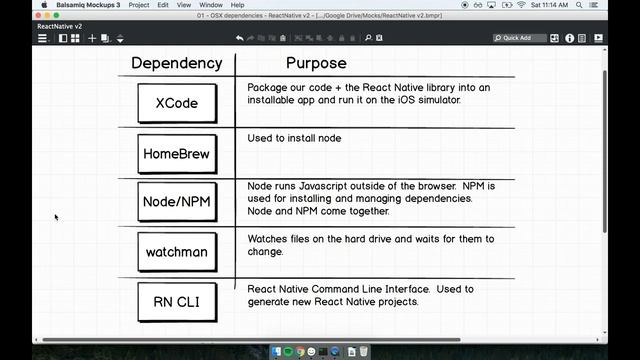Image resolution: width=640 pixels, height=360 pixels.
Task: Open the Apple menu
Action: [44, 5]
